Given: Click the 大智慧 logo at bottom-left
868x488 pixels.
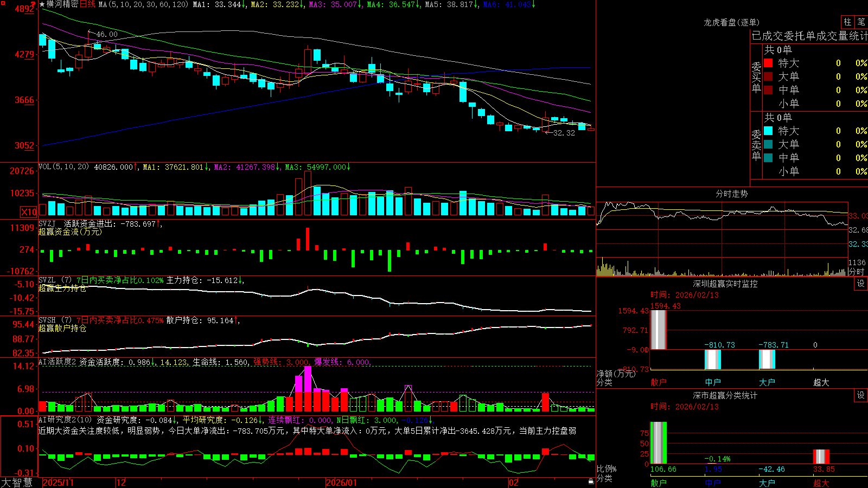Looking at the screenshot, I should click(x=17, y=483).
